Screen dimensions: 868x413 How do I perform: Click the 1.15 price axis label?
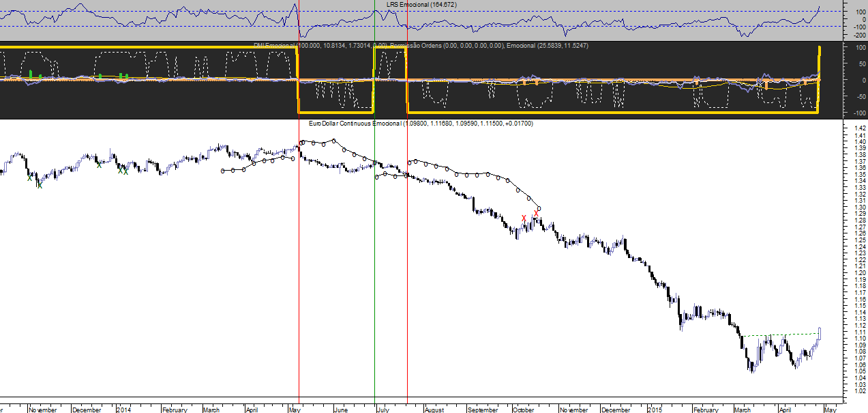[860, 306]
